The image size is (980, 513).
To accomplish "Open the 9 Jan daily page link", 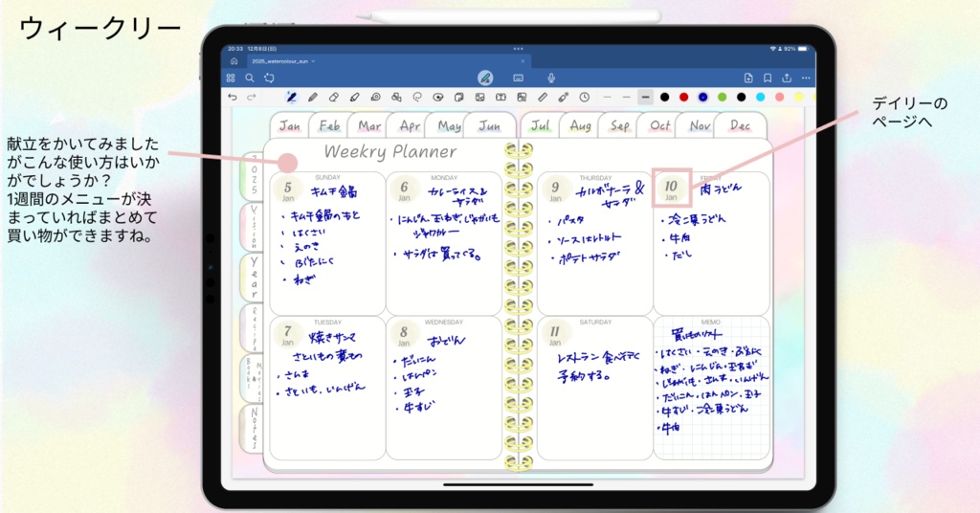I will [x=555, y=190].
